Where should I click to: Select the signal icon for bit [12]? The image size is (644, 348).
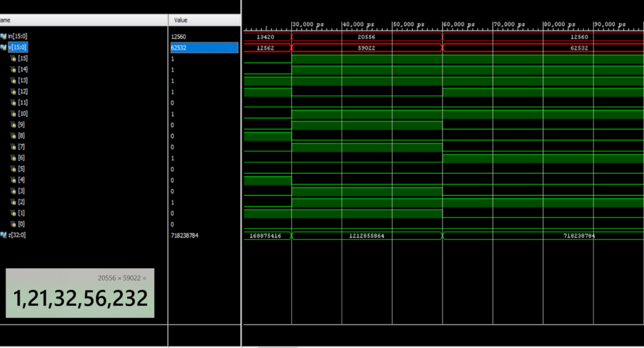(14, 91)
